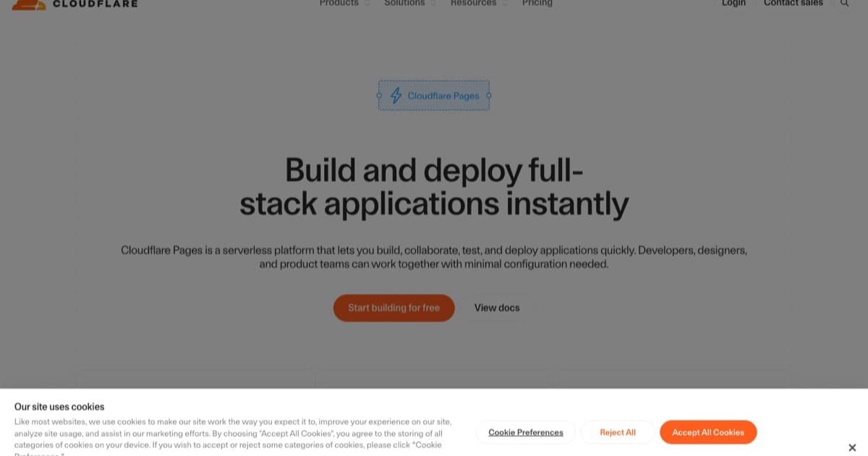This screenshot has height=456, width=868.
Task: Click Accept All Cookies
Action: pyautogui.click(x=708, y=432)
